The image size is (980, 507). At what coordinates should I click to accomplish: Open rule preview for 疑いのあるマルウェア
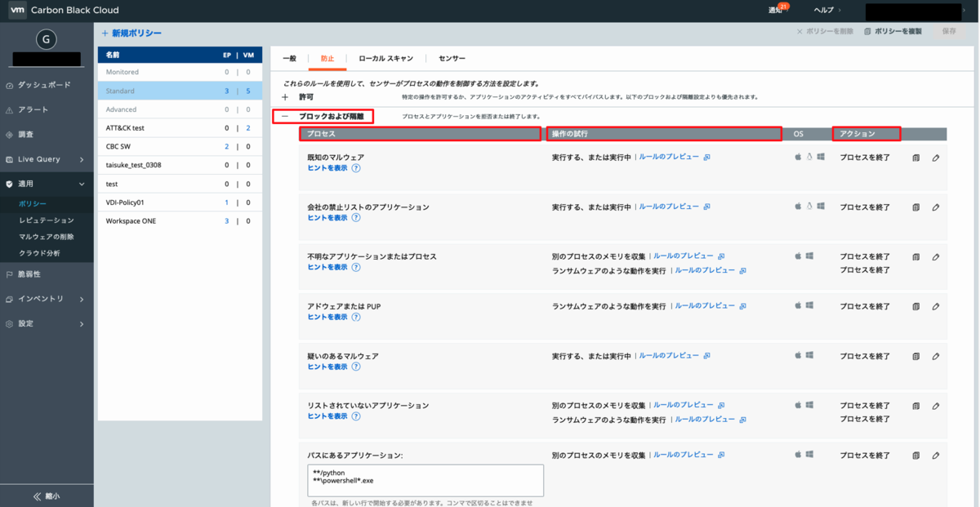coord(674,356)
